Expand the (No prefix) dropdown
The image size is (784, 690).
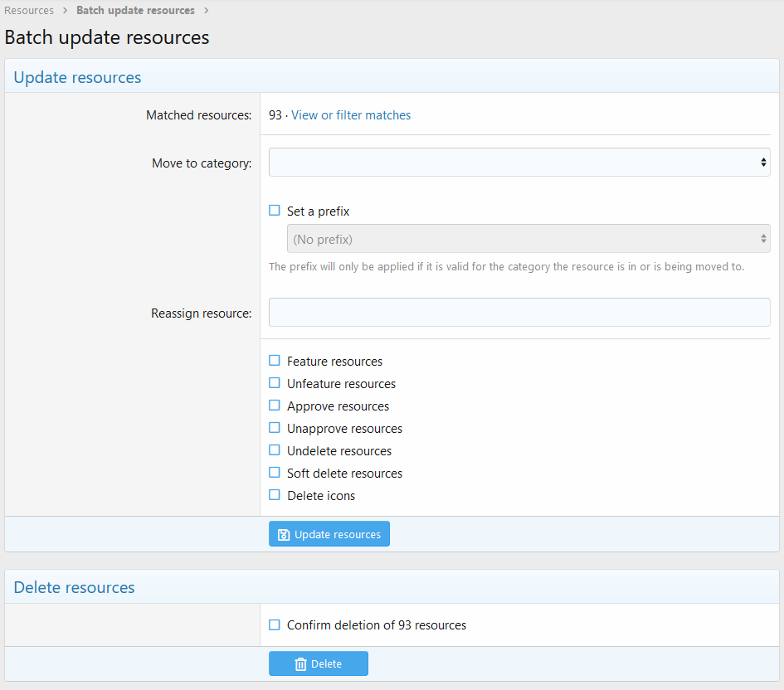[528, 239]
